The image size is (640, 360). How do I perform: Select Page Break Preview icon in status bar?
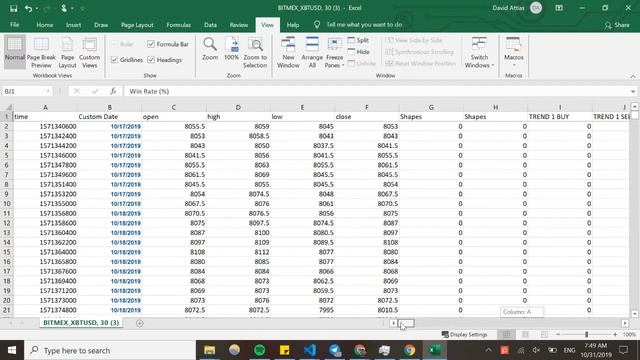[544, 334]
